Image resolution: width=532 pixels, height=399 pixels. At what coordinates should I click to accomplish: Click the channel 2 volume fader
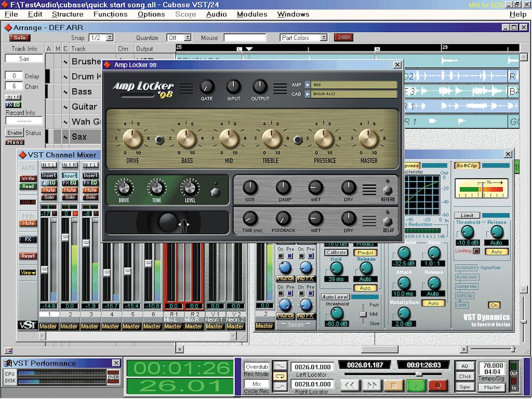[65, 237]
